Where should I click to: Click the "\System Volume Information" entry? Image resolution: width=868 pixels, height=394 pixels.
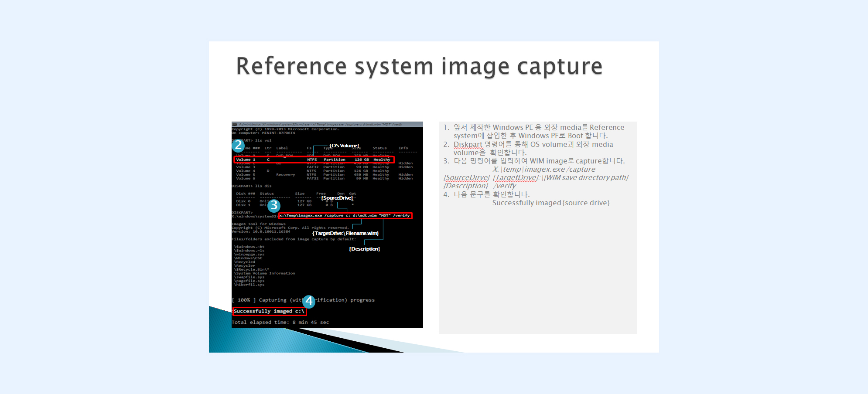pos(264,273)
